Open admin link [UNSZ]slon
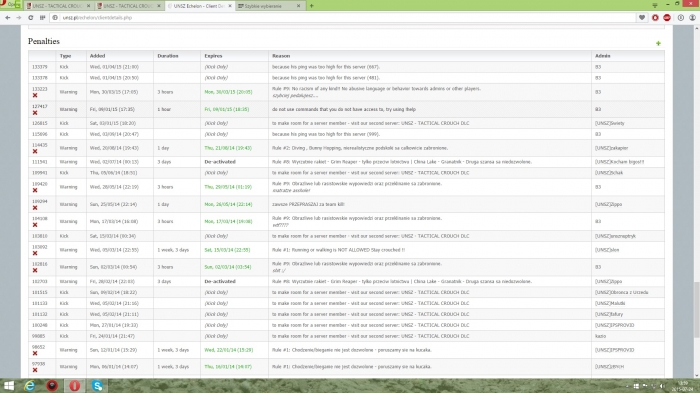700x393 pixels. pos(607,250)
